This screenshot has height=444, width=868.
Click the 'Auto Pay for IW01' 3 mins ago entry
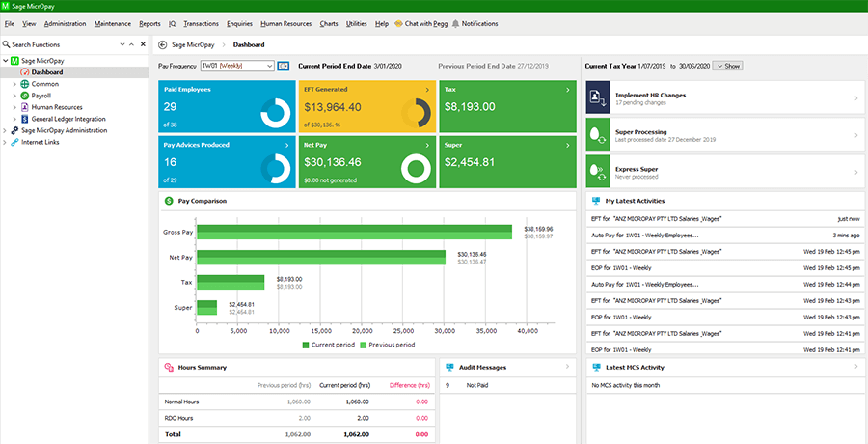click(724, 235)
